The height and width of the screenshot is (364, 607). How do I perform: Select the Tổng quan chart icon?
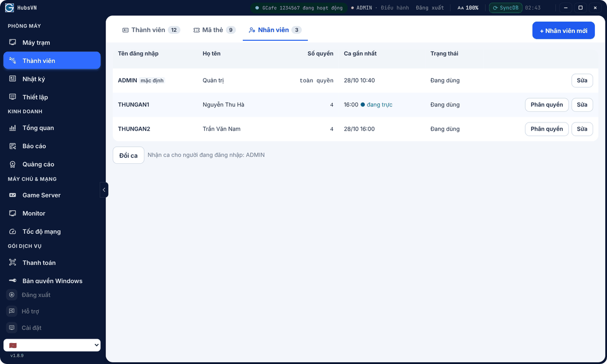(13, 127)
